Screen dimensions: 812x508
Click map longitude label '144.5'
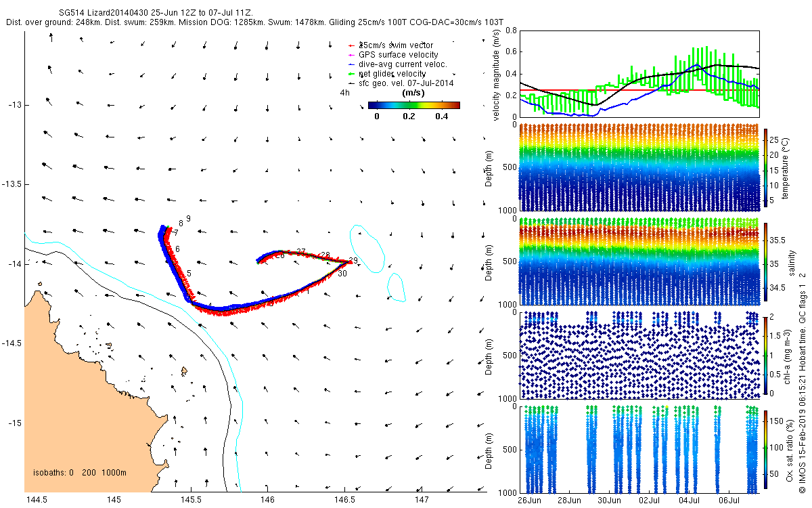coord(36,500)
